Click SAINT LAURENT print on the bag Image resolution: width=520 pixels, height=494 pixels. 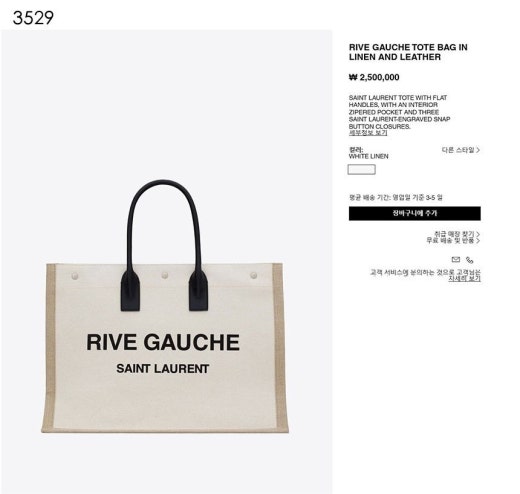tap(163, 369)
